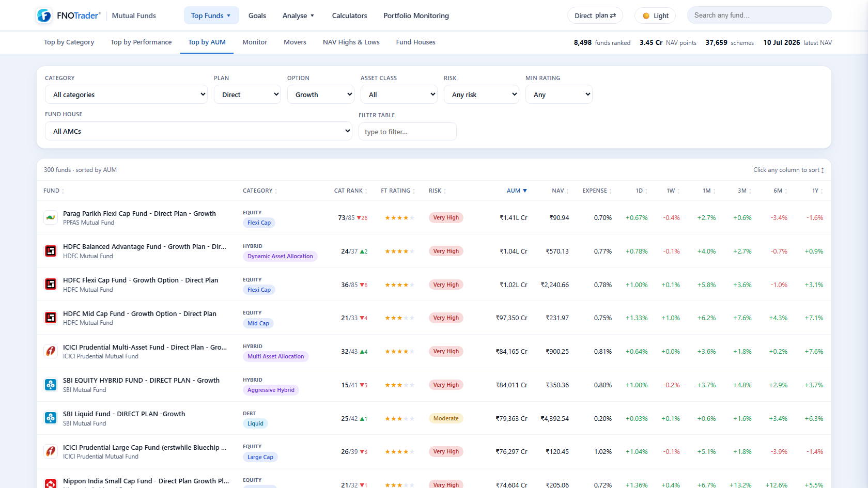Open Nippon India Small Cap Fund link
868x488 pixels.
[x=146, y=481]
